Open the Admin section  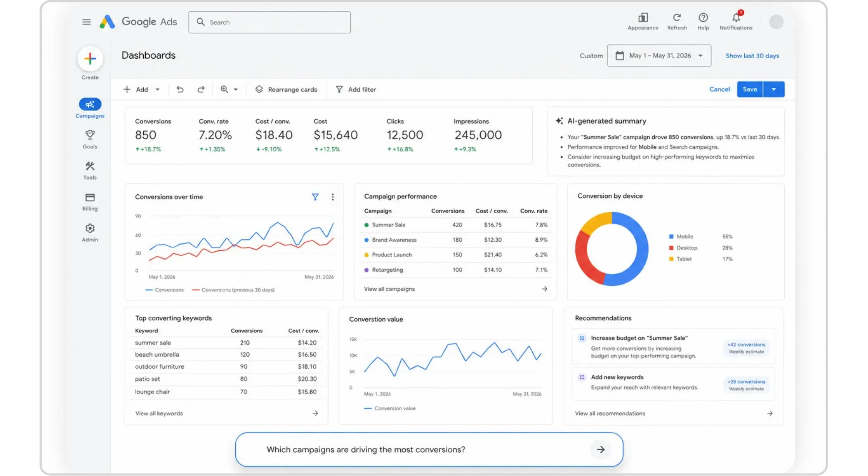click(x=90, y=233)
